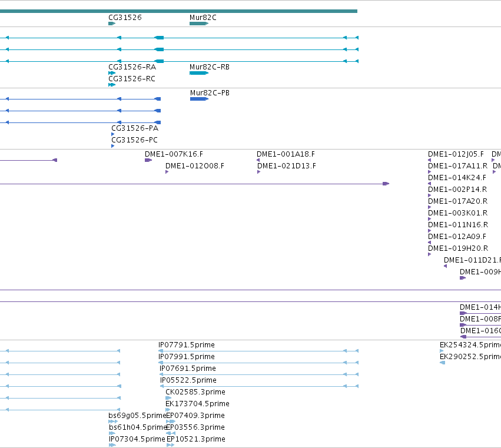Select the CG31526-PA protein label
This screenshot has height=448, width=501.
point(135,128)
